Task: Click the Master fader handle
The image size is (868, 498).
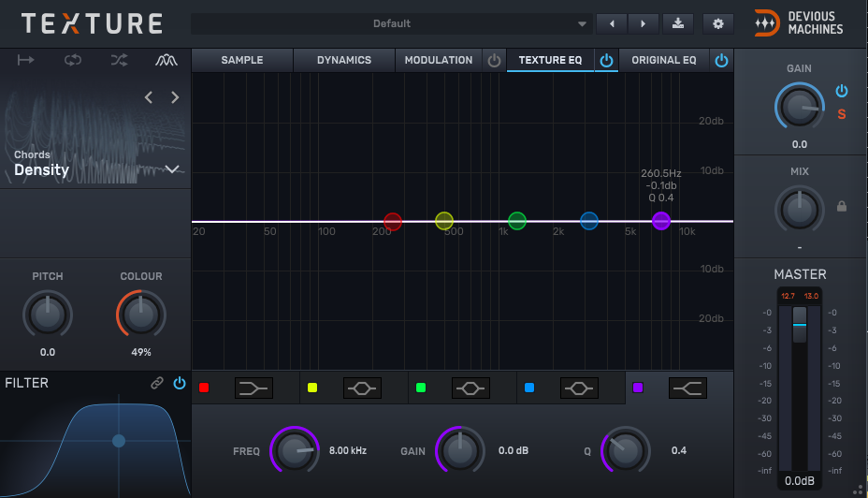Action: pyautogui.click(x=800, y=325)
